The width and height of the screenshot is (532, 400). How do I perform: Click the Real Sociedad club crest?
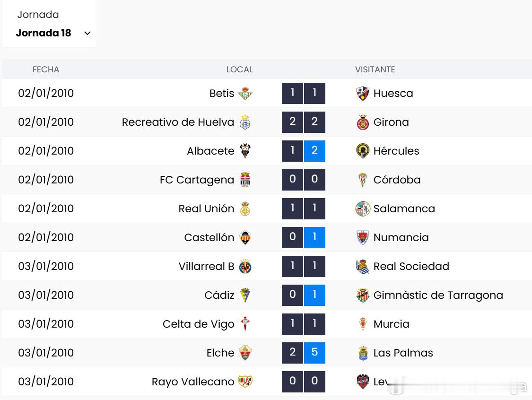point(362,267)
